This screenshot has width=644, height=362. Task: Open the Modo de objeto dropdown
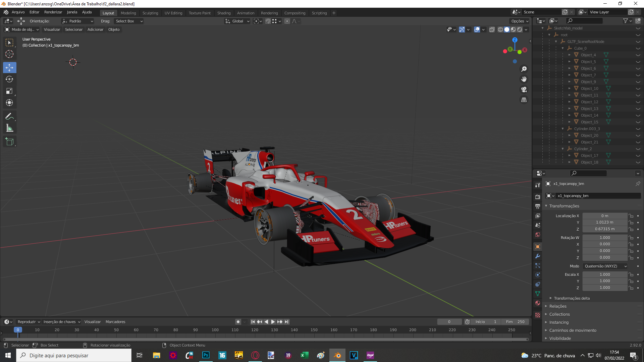[x=22, y=29]
